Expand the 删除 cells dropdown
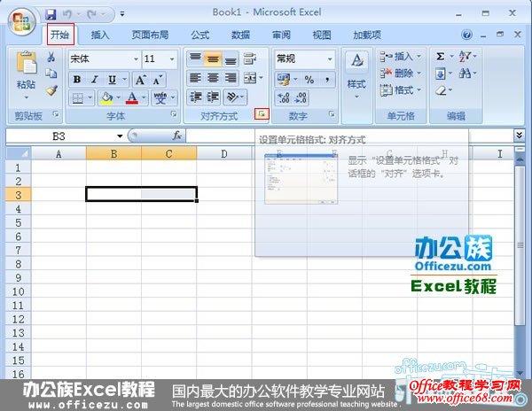This screenshot has height=411, width=532. coord(419,73)
